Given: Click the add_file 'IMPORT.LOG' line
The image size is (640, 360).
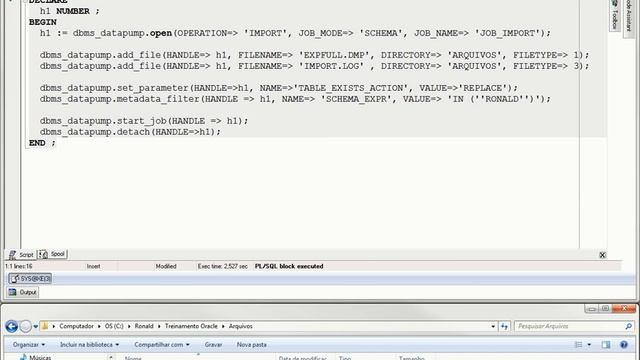Looking at the screenshot, I should [314, 66].
